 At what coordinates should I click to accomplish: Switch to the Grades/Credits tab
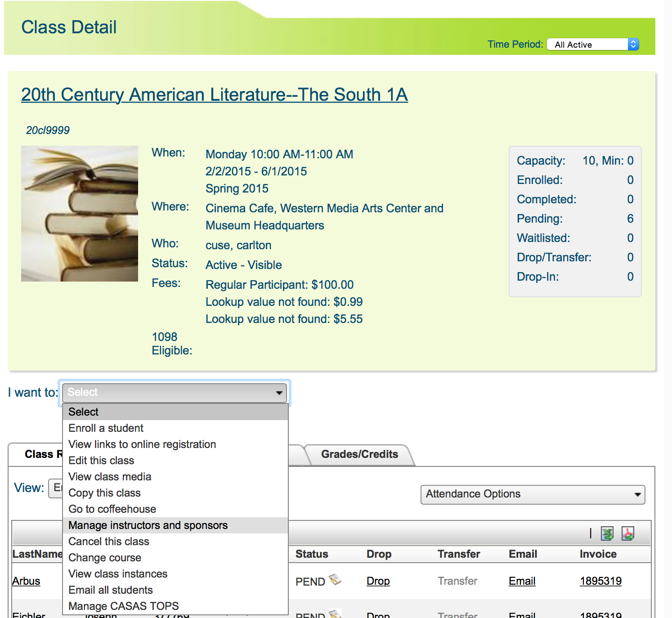pos(359,454)
